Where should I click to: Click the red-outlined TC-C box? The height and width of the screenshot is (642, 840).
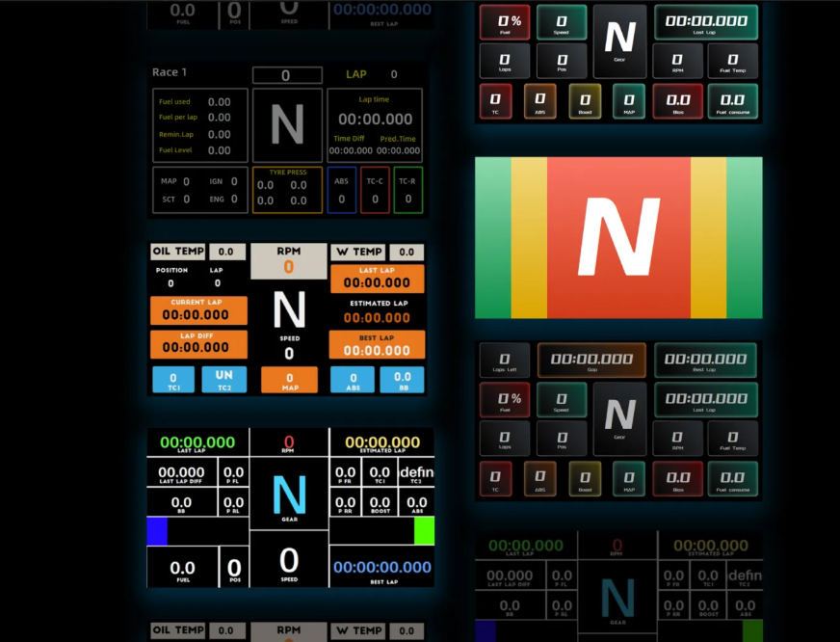[375, 190]
